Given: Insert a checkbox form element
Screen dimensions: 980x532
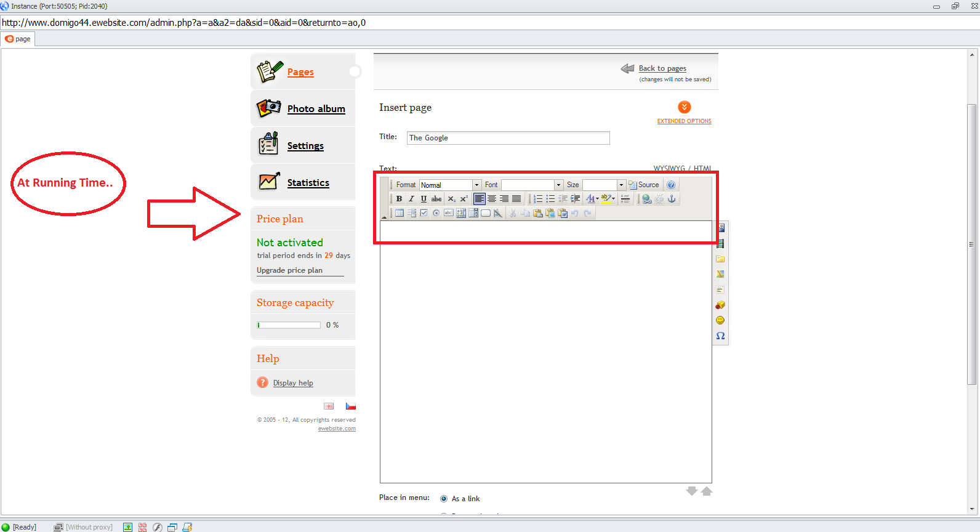Looking at the screenshot, I should click(424, 213).
